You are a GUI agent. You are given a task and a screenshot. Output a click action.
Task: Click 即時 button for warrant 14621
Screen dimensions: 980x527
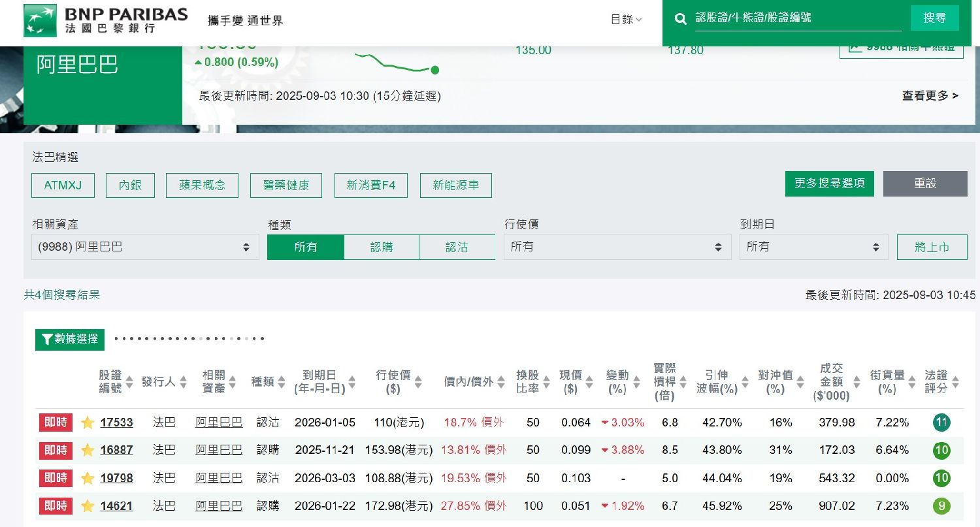tap(57, 505)
